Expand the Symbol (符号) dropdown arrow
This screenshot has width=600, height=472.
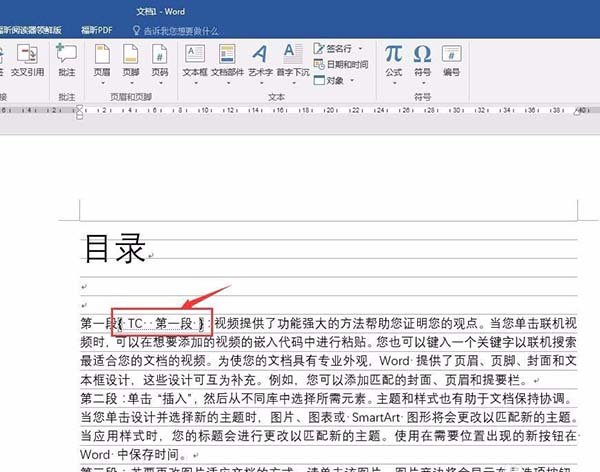tap(423, 83)
